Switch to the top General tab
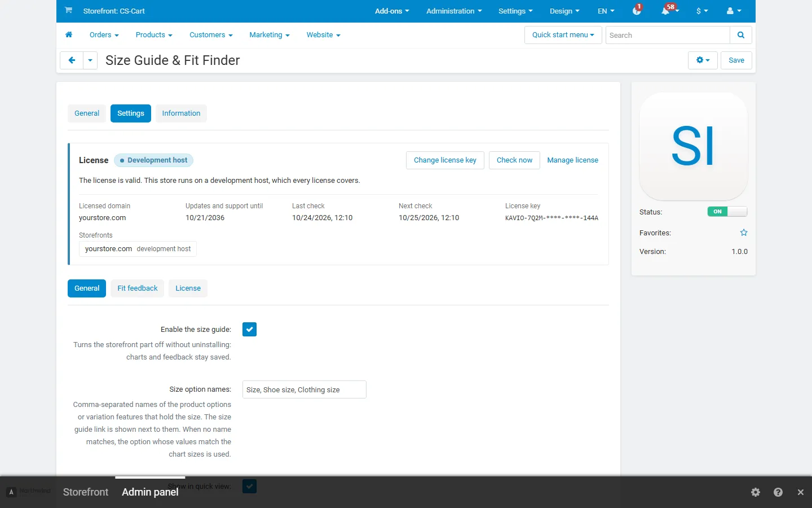 click(x=87, y=113)
